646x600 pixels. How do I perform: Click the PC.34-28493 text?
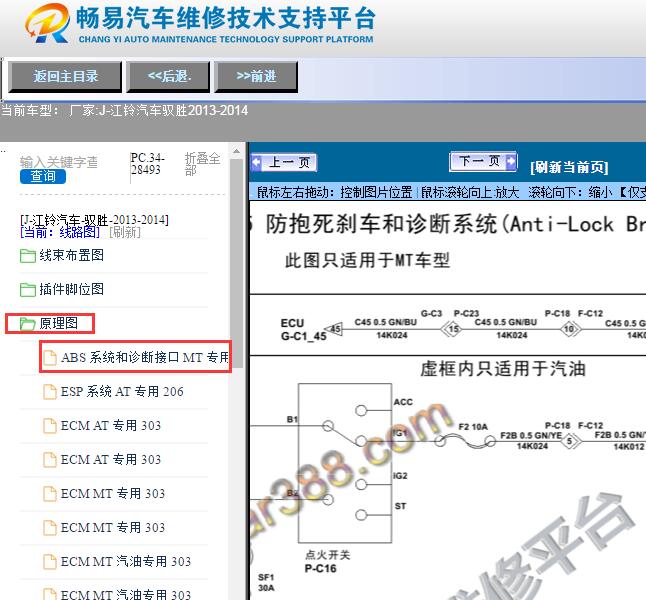[147, 164]
